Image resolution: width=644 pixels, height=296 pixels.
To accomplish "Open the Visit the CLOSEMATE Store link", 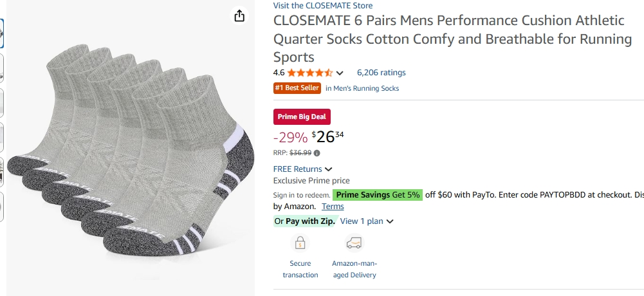I will tap(323, 6).
